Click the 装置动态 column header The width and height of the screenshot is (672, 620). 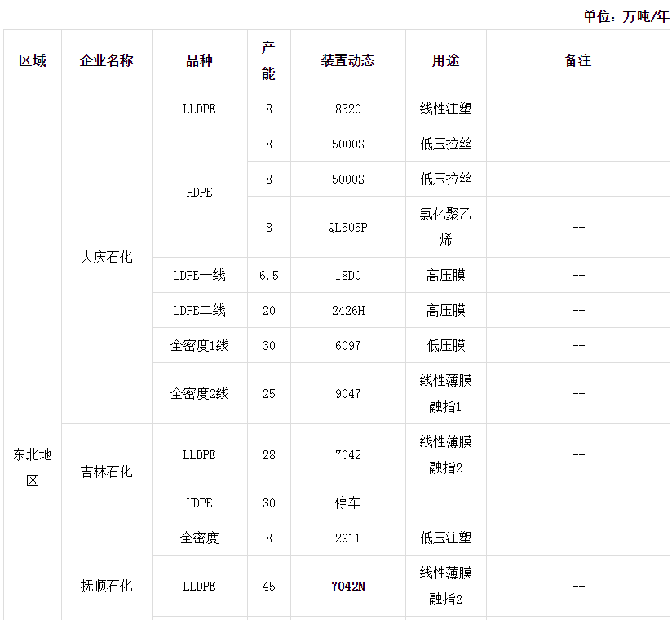(x=348, y=60)
